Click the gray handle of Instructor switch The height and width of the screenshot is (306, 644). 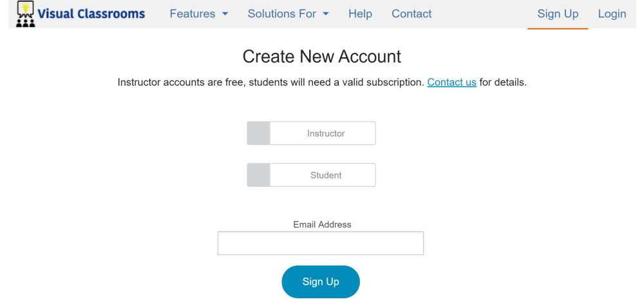[258, 133]
